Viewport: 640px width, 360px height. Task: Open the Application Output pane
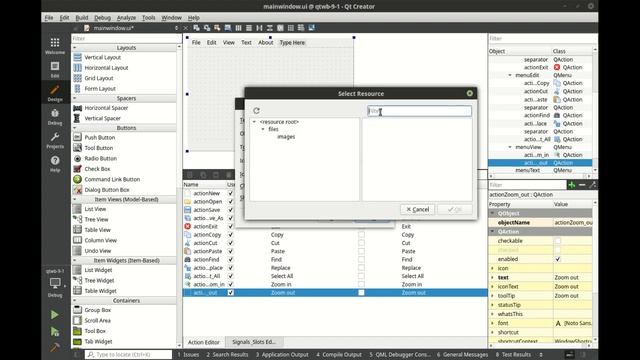(x=282, y=354)
